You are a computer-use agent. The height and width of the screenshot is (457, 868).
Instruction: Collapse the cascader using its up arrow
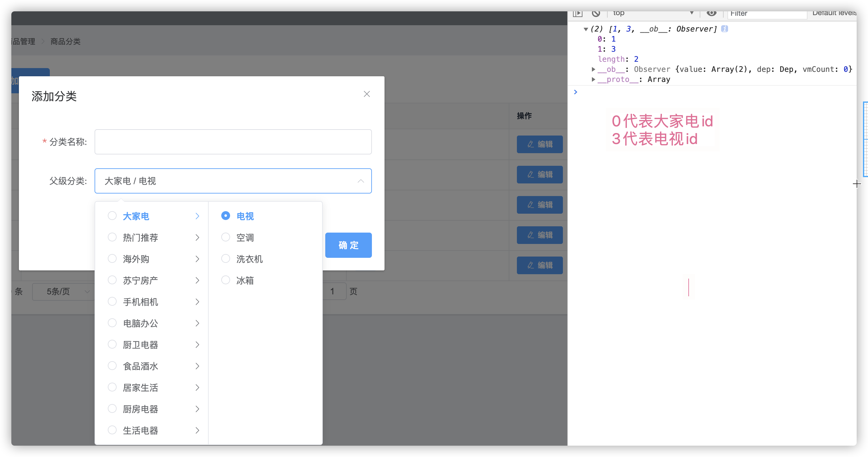(361, 181)
